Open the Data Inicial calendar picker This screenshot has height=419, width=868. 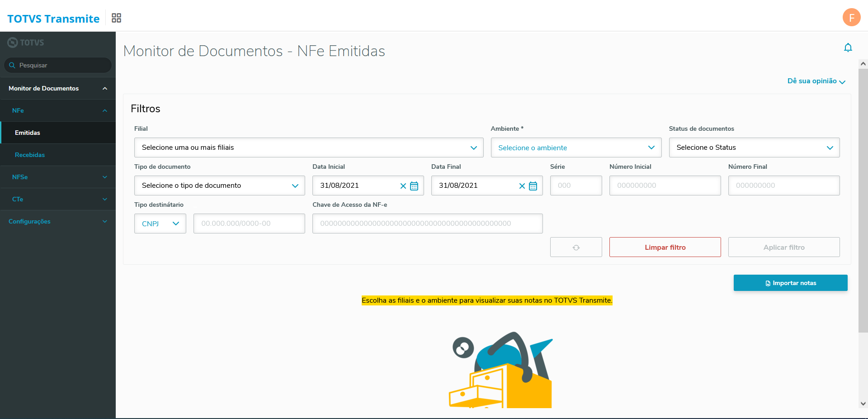pyautogui.click(x=414, y=186)
